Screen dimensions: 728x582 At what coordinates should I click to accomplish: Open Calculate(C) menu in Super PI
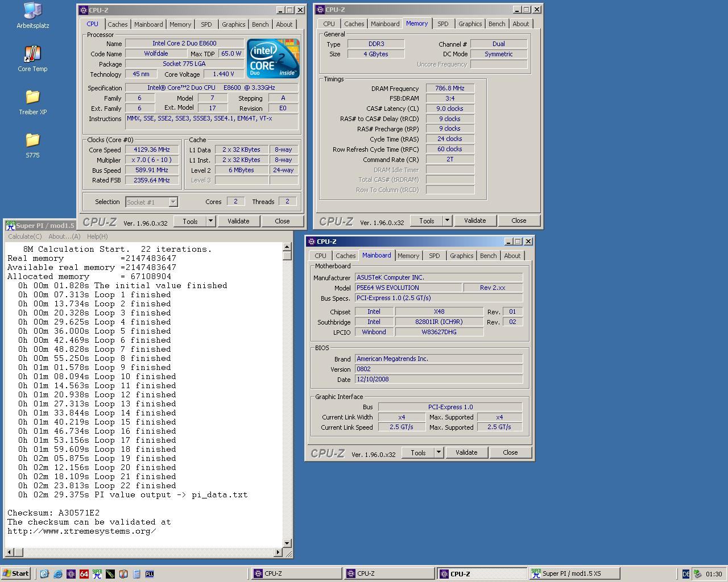(x=25, y=236)
